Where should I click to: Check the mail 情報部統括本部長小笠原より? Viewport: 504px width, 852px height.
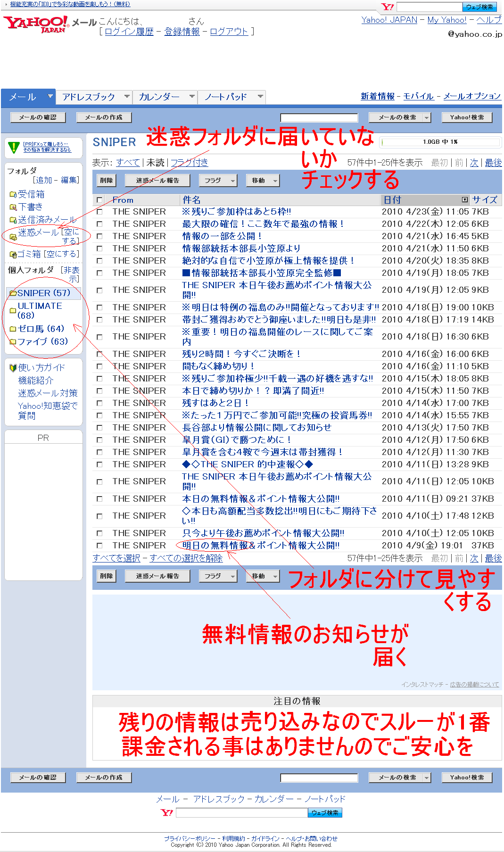pos(99,248)
